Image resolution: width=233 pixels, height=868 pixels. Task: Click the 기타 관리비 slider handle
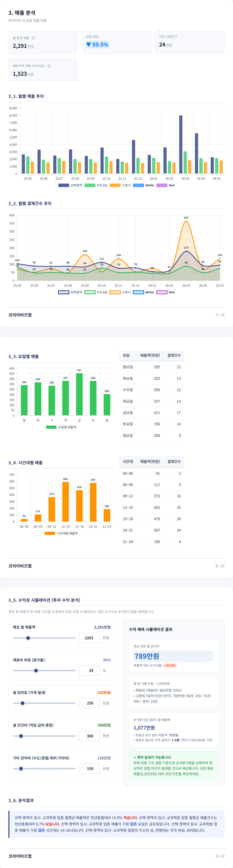coord(21,769)
